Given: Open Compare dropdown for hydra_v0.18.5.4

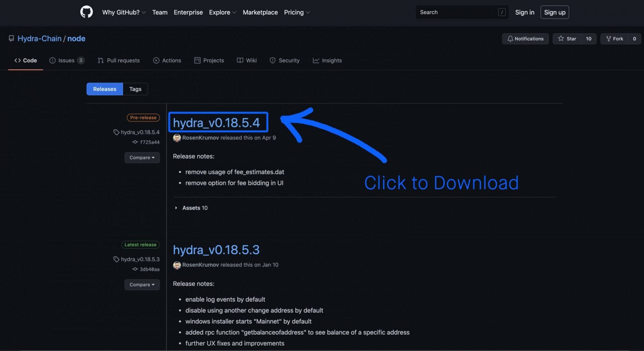Looking at the screenshot, I should [142, 158].
